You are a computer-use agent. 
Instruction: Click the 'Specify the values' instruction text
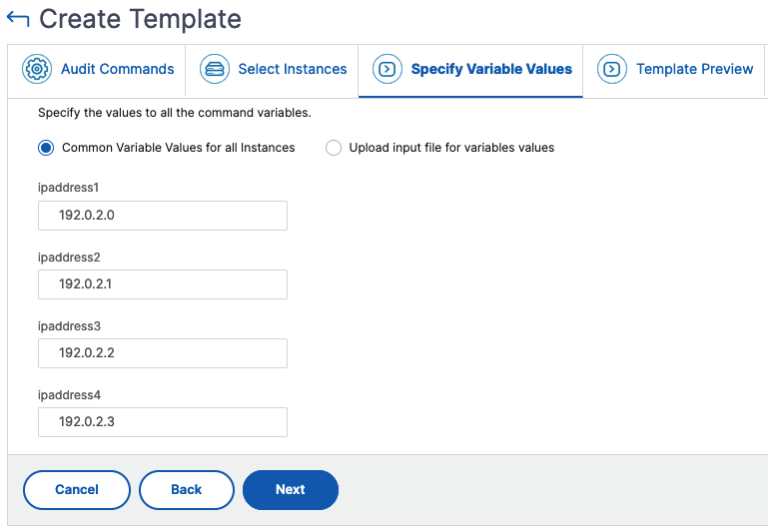(175, 113)
